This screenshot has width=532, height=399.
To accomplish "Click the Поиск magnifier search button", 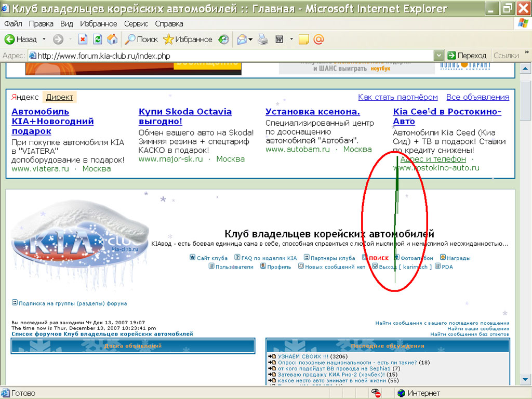I will point(141,39).
